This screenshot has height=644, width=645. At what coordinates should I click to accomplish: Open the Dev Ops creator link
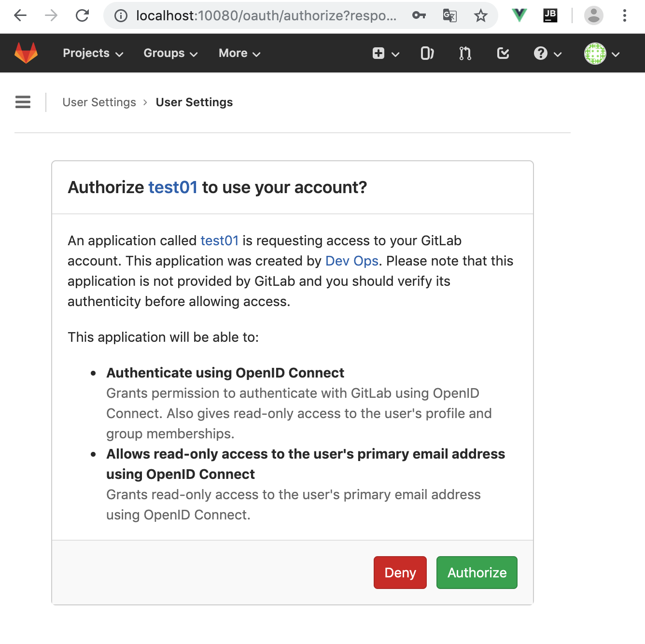click(352, 261)
